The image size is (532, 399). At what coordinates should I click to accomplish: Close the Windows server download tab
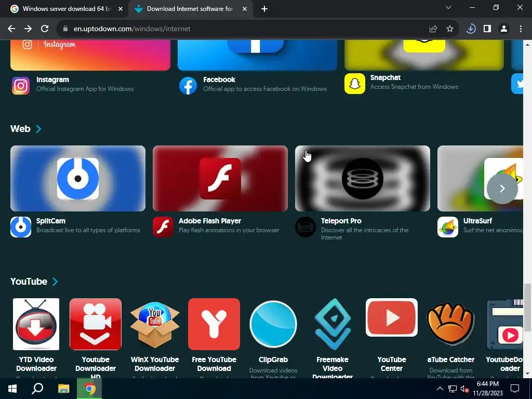tap(121, 9)
